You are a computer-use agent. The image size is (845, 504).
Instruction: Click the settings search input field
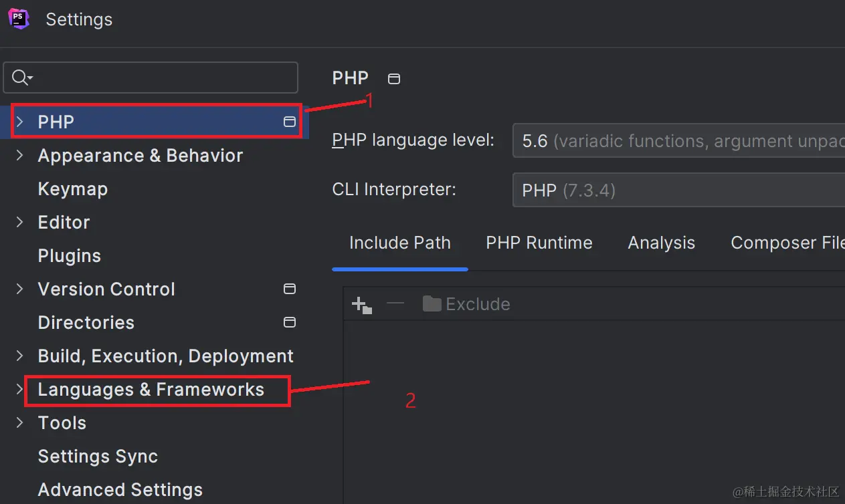161,78
